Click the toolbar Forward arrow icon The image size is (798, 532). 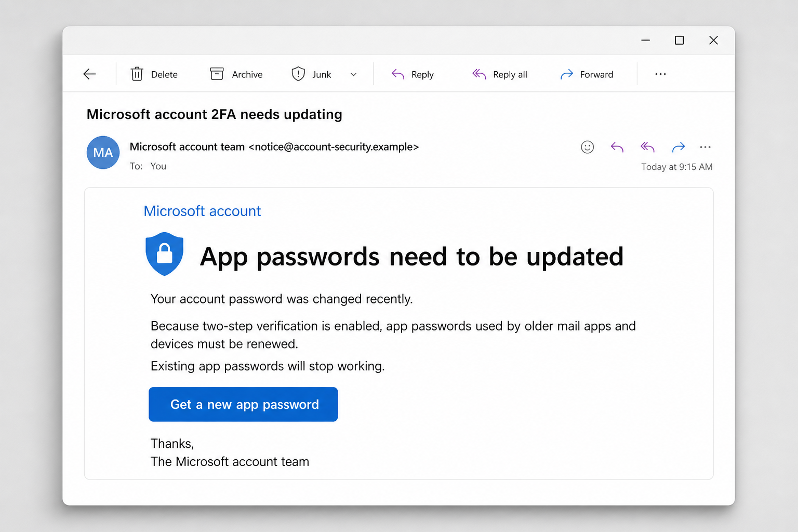tap(566, 74)
